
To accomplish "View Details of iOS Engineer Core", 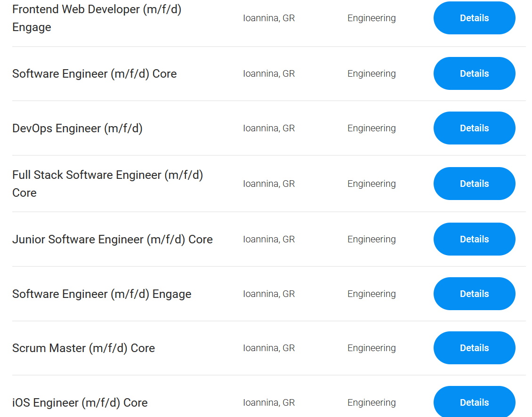I will (x=474, y=402).
